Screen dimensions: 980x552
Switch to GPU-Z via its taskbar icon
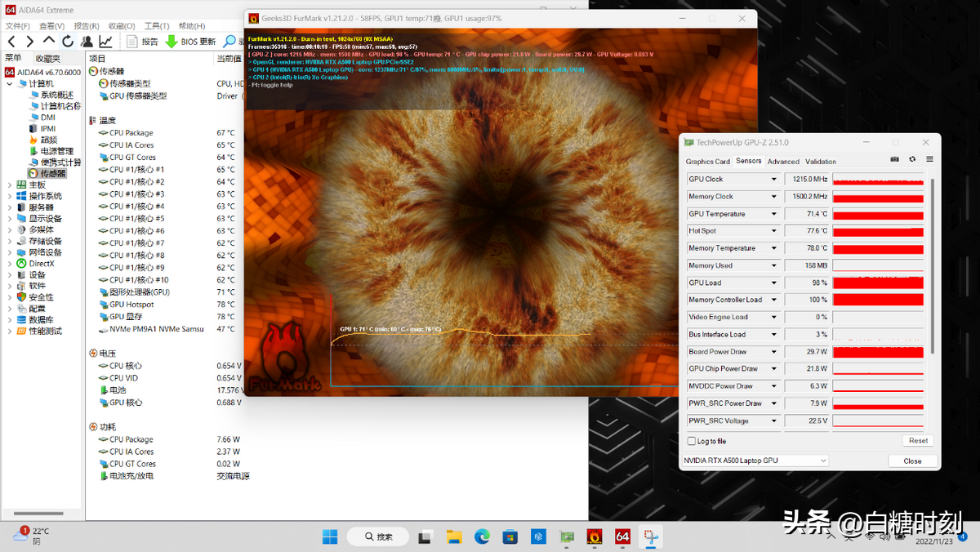click(x=566, y=536)
